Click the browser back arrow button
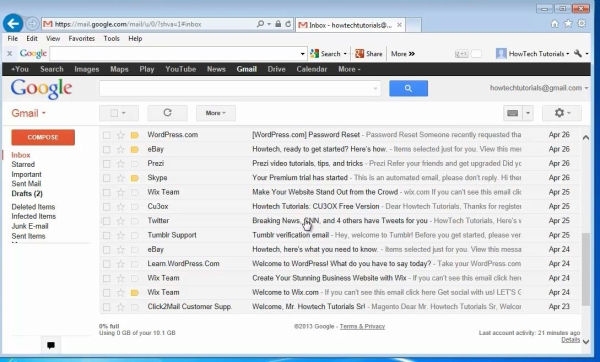The height and width of the screenshot is (362, 600). [13, 24]
